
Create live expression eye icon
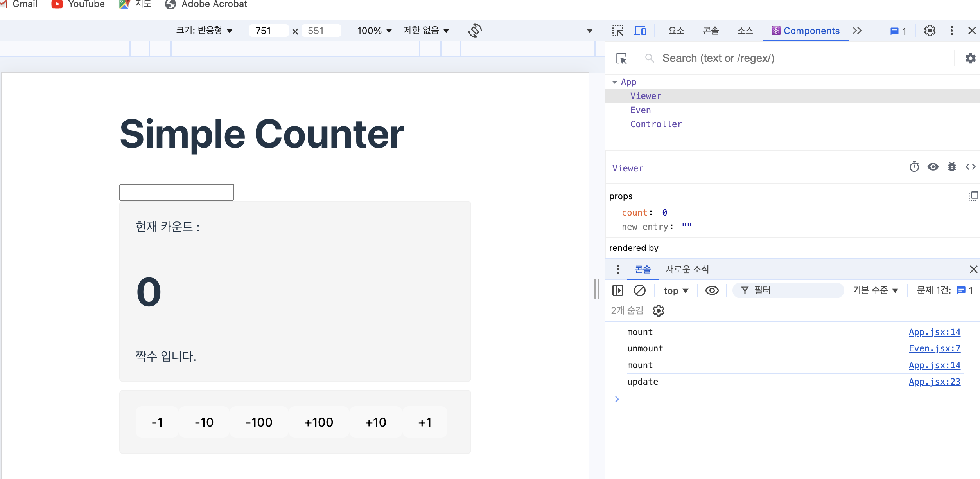click(x=712, y=290)
